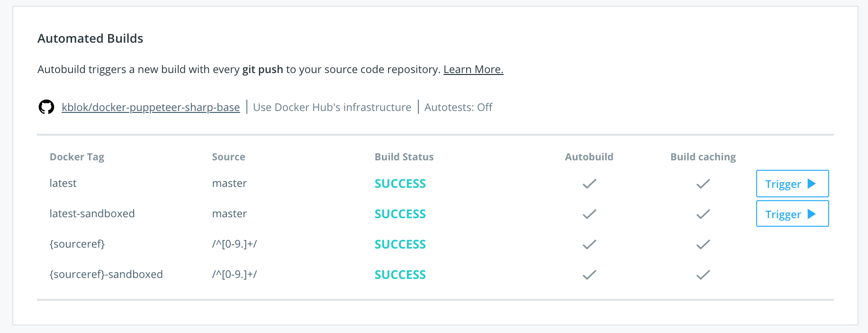The height and width of the screenshot is (333, 868).
Task: Click Autobuild checkmark for latest-sandboxed row
Action: (x=589, y=214)
